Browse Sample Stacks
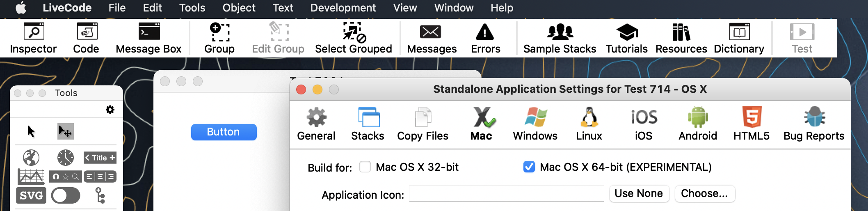The image size is (868, 211). tap(560, 38)
